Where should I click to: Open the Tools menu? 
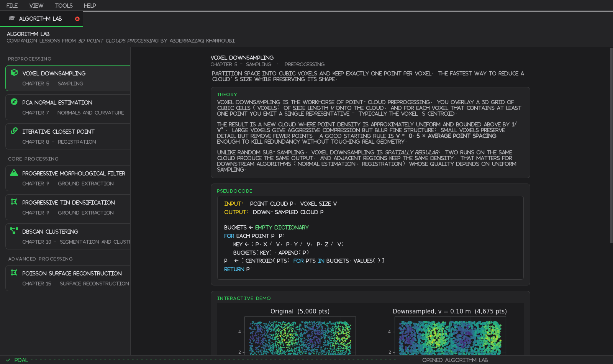coord(64,6)
